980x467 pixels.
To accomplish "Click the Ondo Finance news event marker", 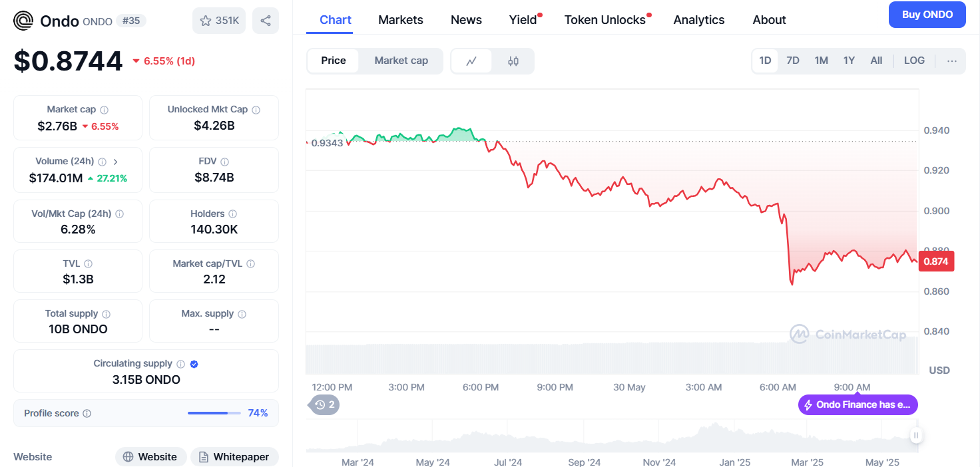I will pyautogui.click(x=857, y=404).
